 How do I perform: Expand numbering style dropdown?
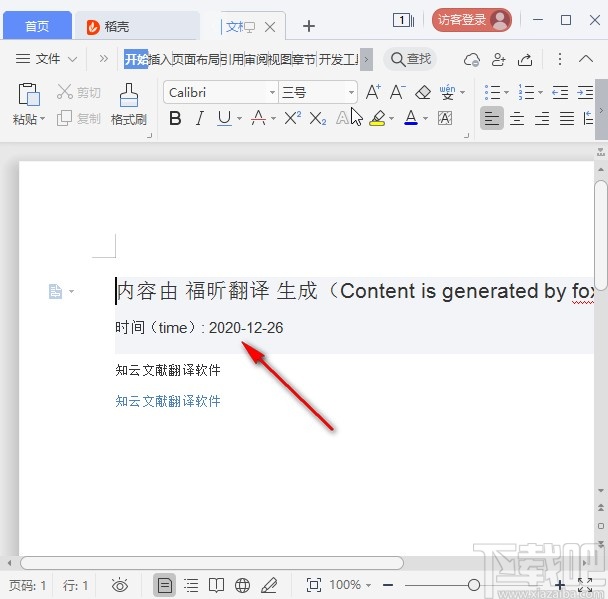click(x=540, y=92)
